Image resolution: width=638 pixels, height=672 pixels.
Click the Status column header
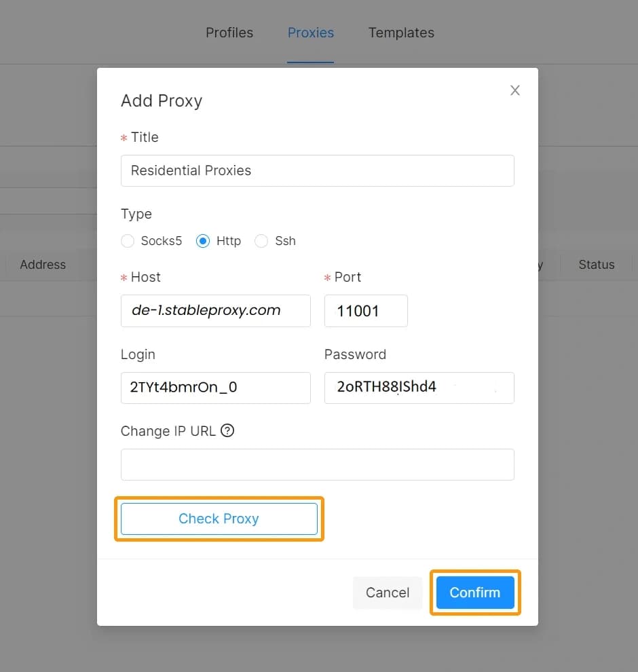point(596,265)
